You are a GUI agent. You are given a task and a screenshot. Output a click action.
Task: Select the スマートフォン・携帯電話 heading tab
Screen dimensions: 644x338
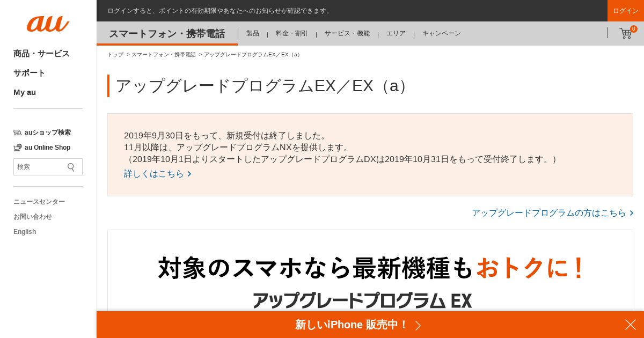click(x=167, y=34)
